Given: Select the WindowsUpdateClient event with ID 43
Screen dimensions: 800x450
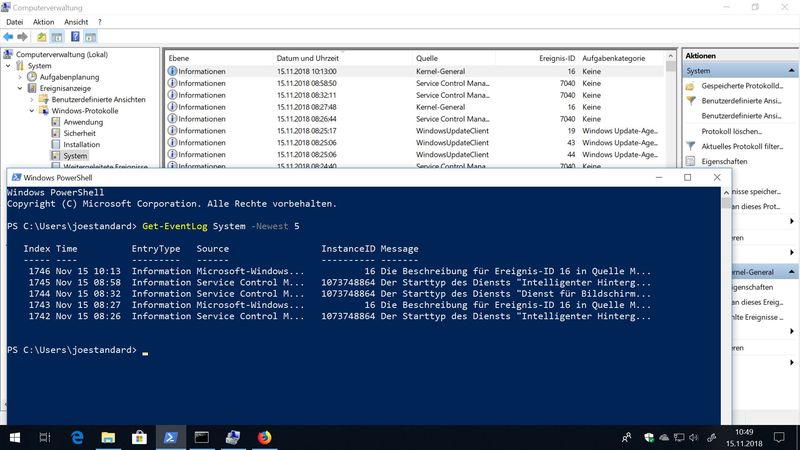Looking at the screenshot, I should [415, 142].
